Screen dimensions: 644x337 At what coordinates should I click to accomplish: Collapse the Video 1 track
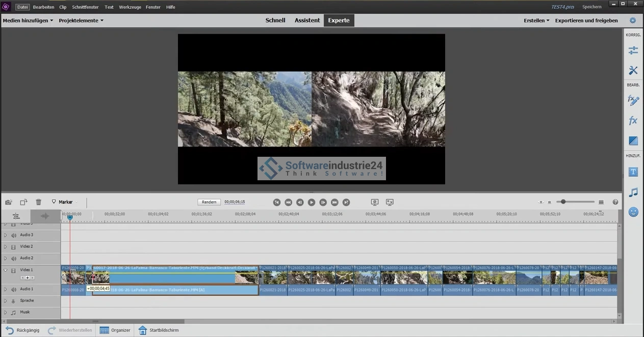[6, 270]
